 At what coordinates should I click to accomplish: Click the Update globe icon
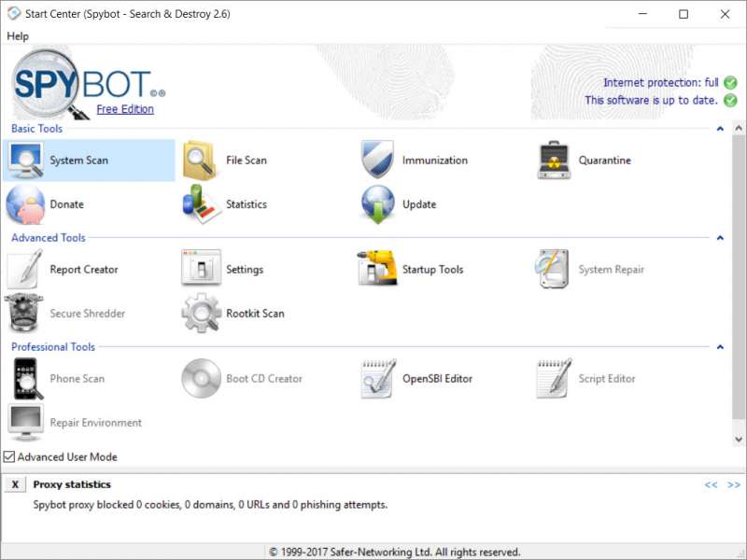click(x=377, y=204)
